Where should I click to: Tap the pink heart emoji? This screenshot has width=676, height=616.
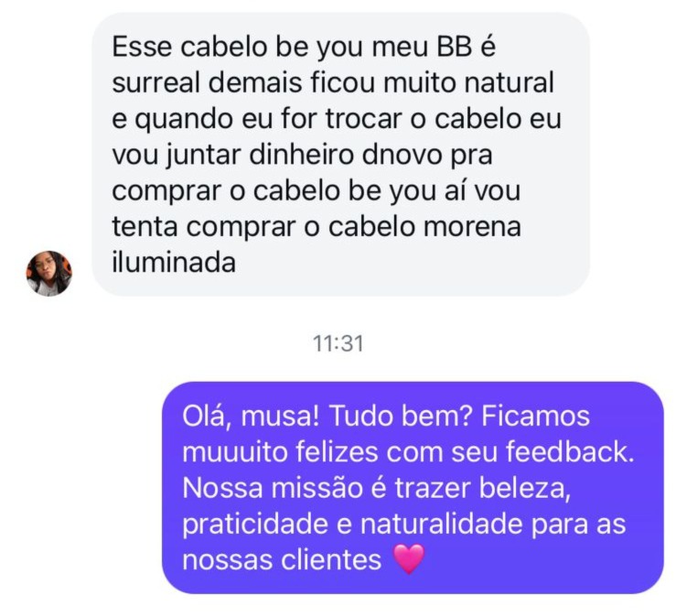pos(409,559)
